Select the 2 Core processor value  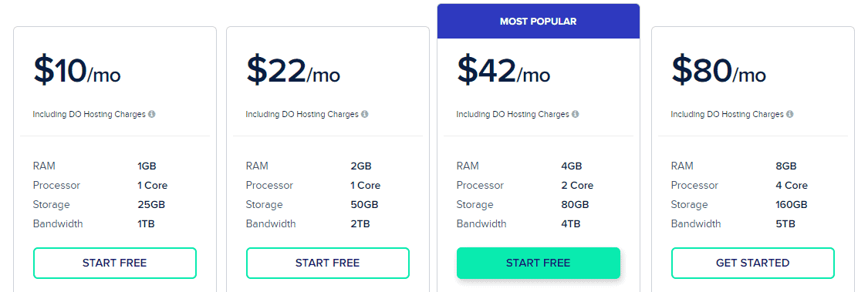(x=577, y=185)
